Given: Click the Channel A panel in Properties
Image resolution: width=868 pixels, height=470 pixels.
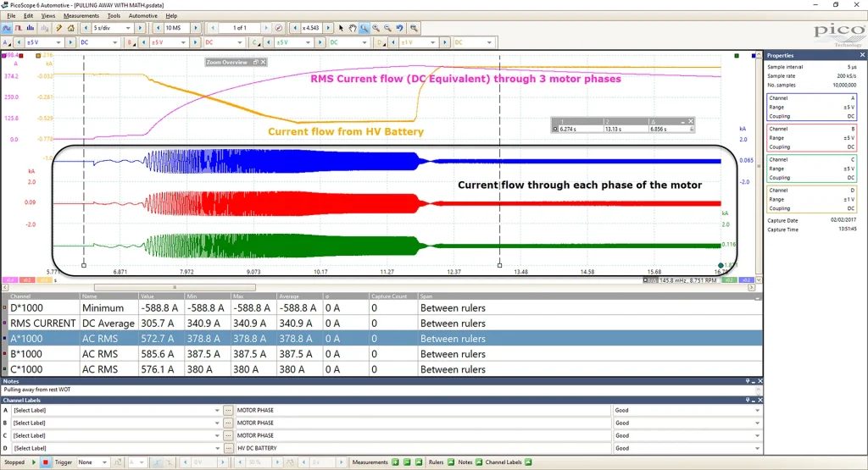Looking at the screenshot, I should 811,108.
